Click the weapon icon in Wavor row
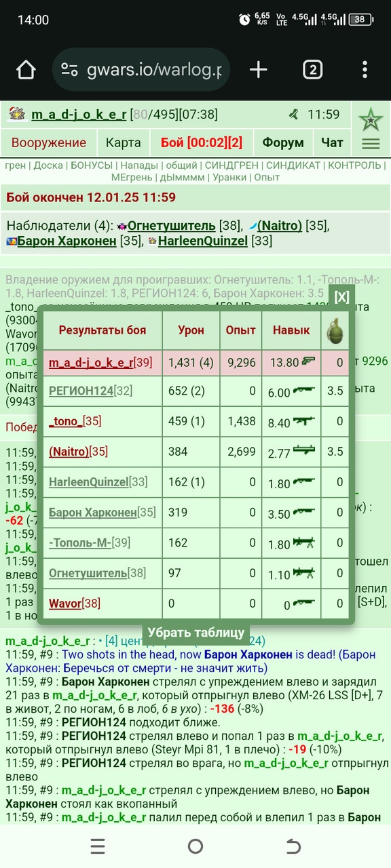Screen dimensions: 391x868 click(303, 603)
